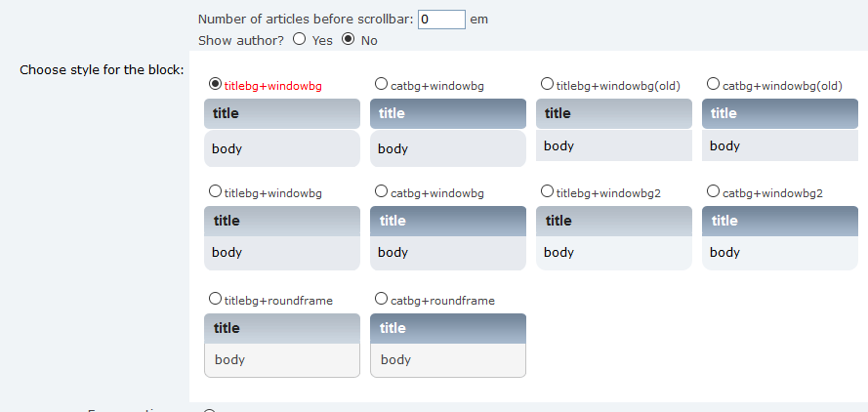Click the "Choose style for the block" label

coord(102,70)
